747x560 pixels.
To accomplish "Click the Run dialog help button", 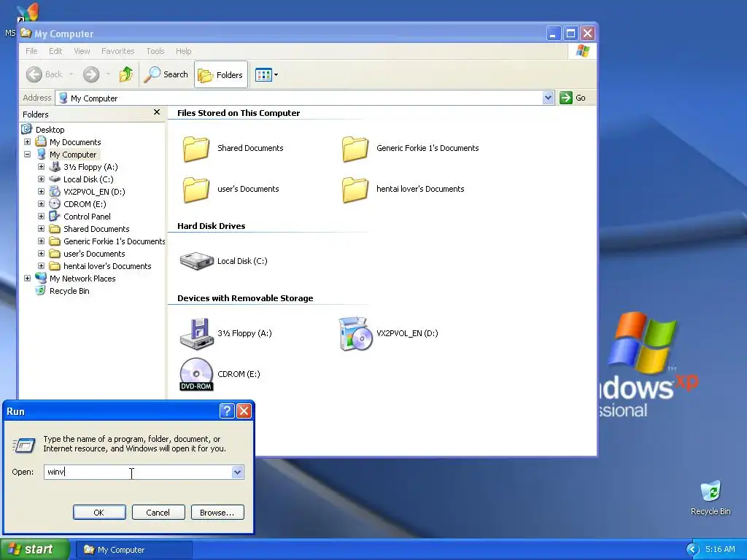I will coord(227,411).
